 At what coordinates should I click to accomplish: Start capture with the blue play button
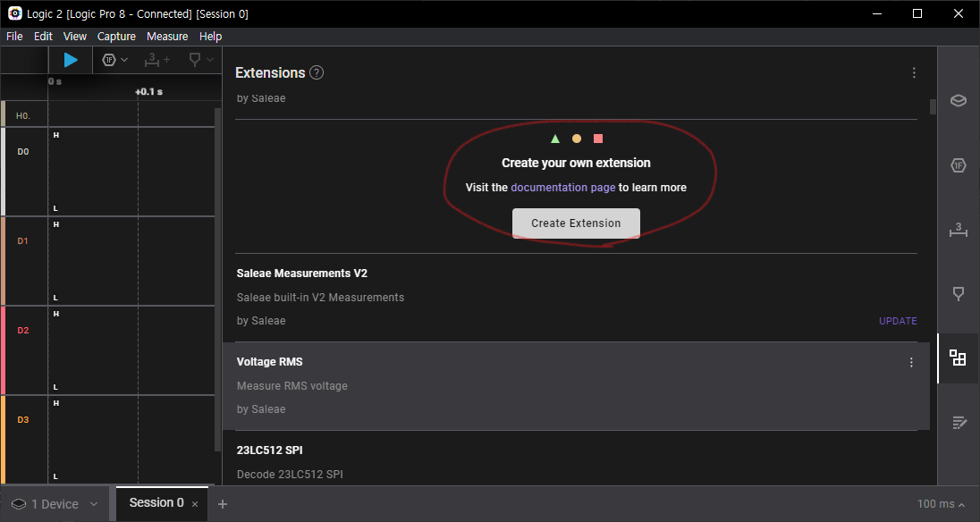[x=71, y=60]
